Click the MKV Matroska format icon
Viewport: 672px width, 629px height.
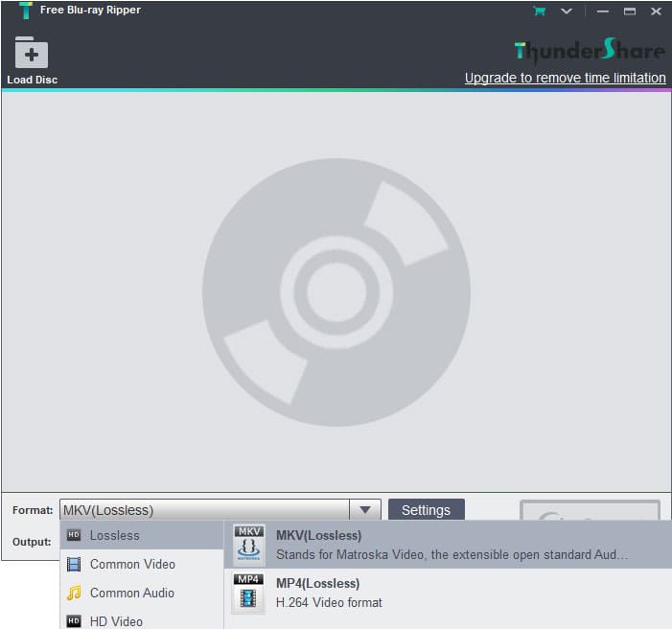[x=248, y=544]
